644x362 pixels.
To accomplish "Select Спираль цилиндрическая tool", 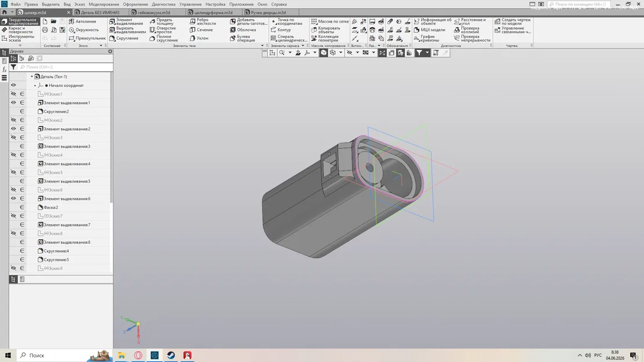I will (289, 39).
